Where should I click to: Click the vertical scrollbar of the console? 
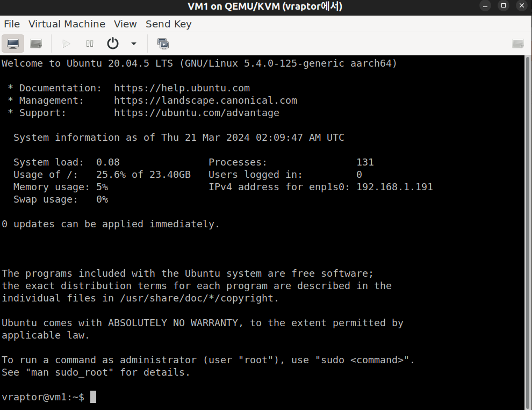click(528, 233)
